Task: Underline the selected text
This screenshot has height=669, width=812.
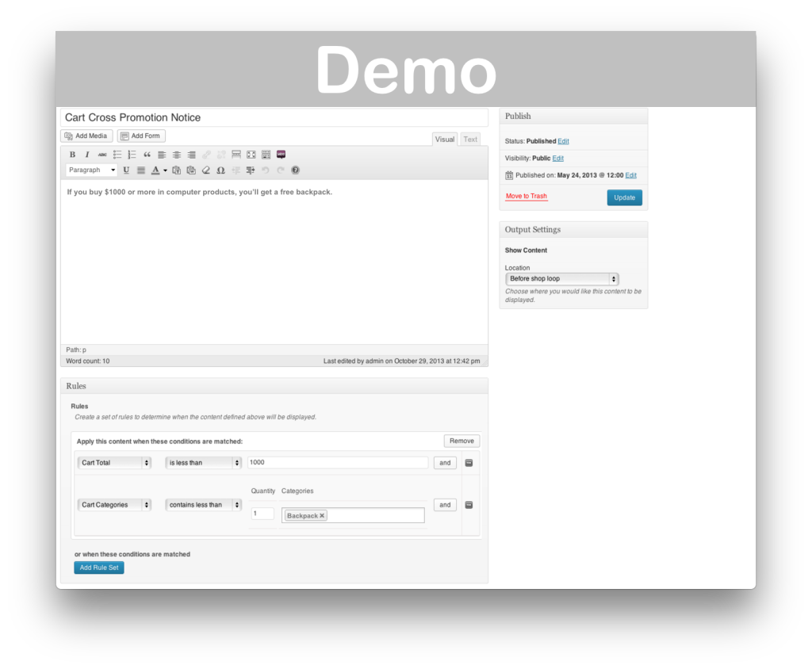Action: (126, 170)
